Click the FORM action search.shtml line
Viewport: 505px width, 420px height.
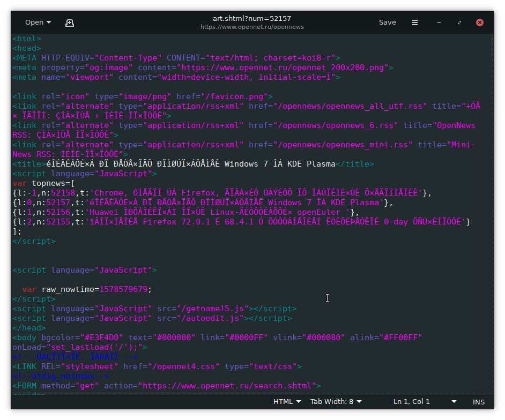click(167, 386)
